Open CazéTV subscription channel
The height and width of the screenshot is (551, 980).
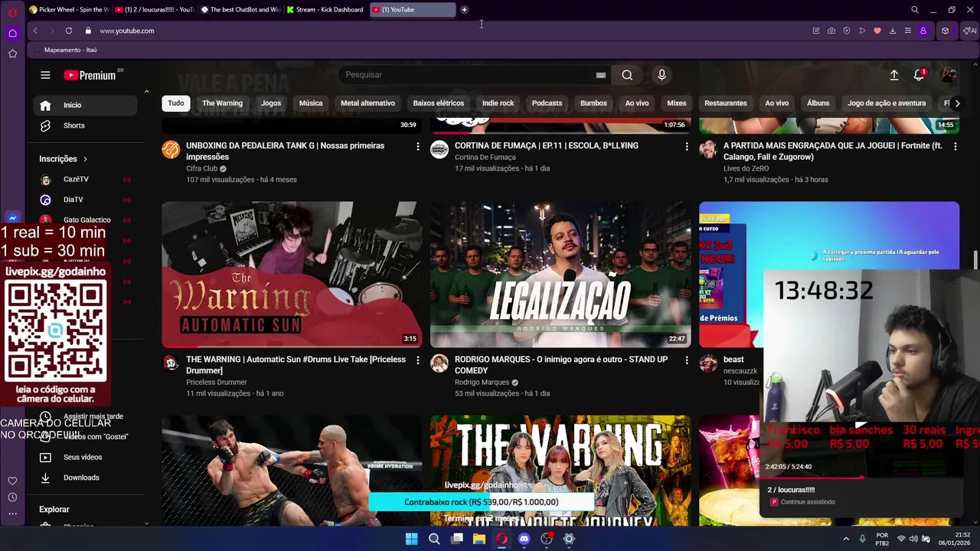coord(85,179)
